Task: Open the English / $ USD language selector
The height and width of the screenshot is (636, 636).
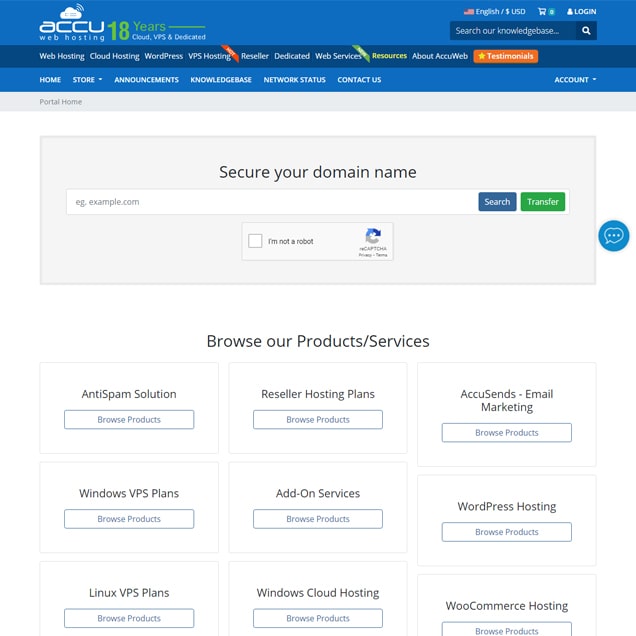Action: (494, 11)
